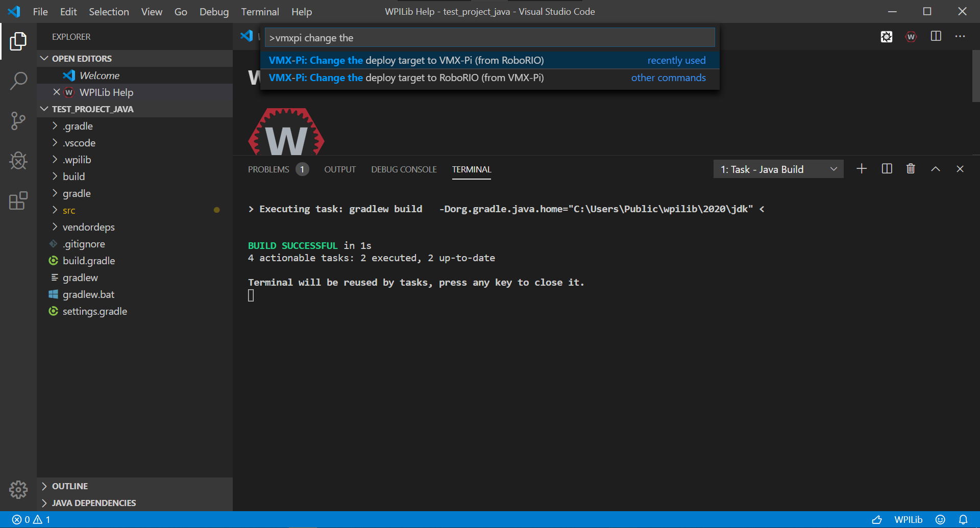Expand Java Dependencies section
The width and height of the screenshot is (980, 528).
(x=135, y=502)
